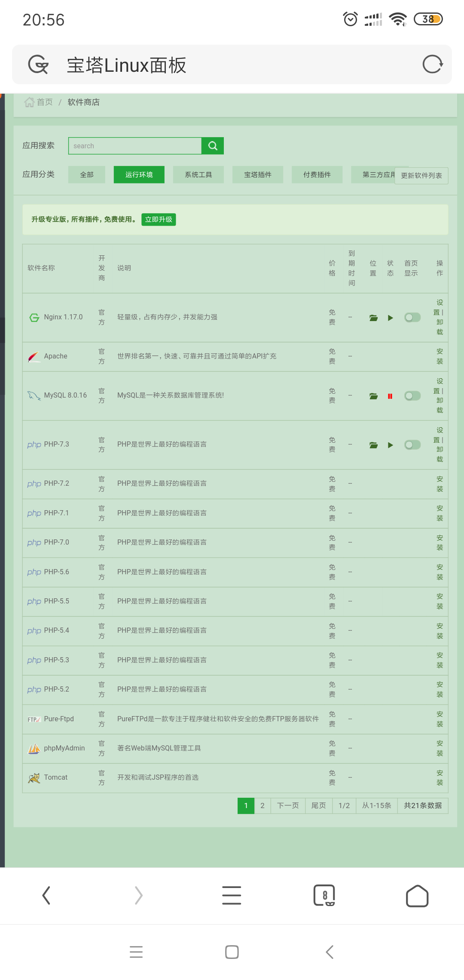This screenshot has width=464, height=980.
Task: Select the 全部 category tab
Action: coord(87,175)
